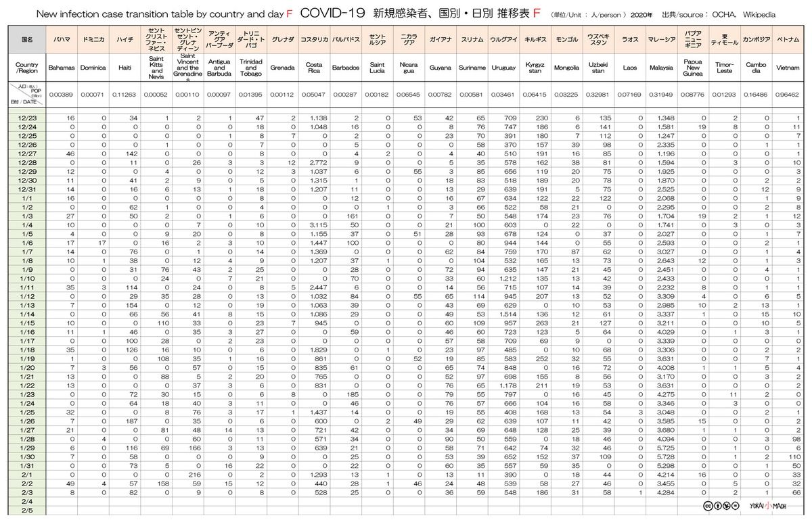Click the '12/23' date row label
The image size is (812, 520).
click(x=27, y=118)
